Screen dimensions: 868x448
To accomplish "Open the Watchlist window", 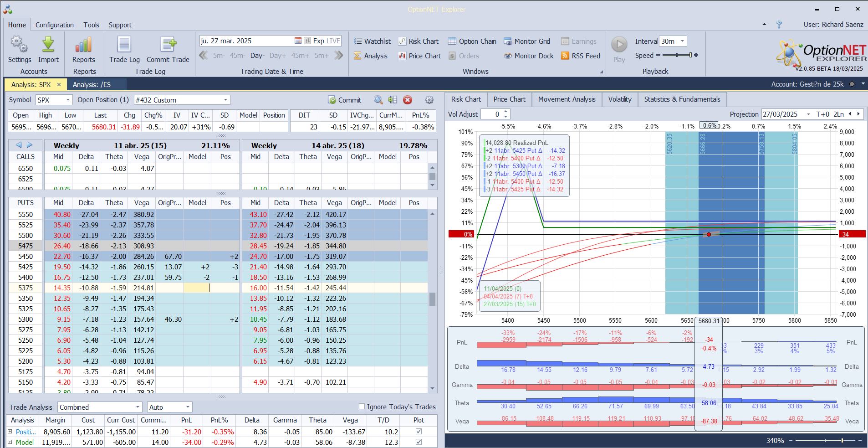I will (372, 41).
